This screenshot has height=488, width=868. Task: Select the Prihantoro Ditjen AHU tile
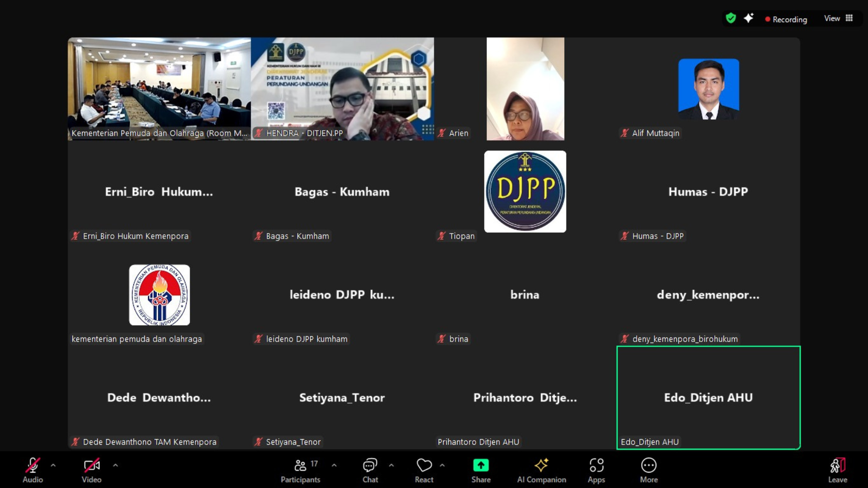[525, 398]
